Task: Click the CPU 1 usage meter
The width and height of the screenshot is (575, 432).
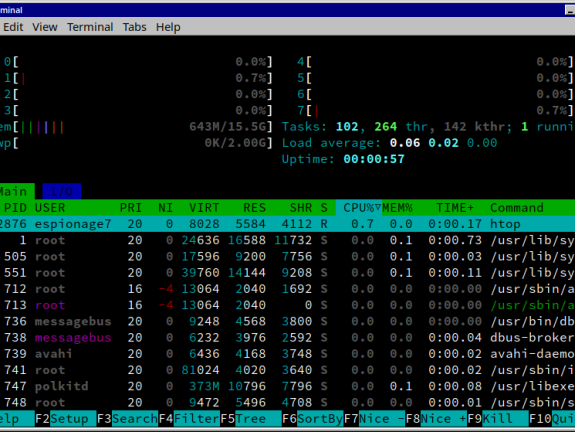Action: 138,78
